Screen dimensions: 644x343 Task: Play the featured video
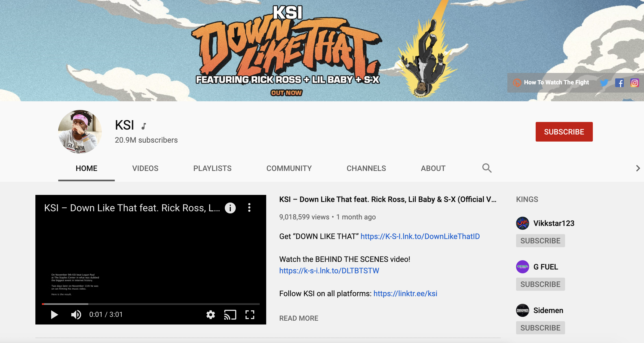(54, 315)
